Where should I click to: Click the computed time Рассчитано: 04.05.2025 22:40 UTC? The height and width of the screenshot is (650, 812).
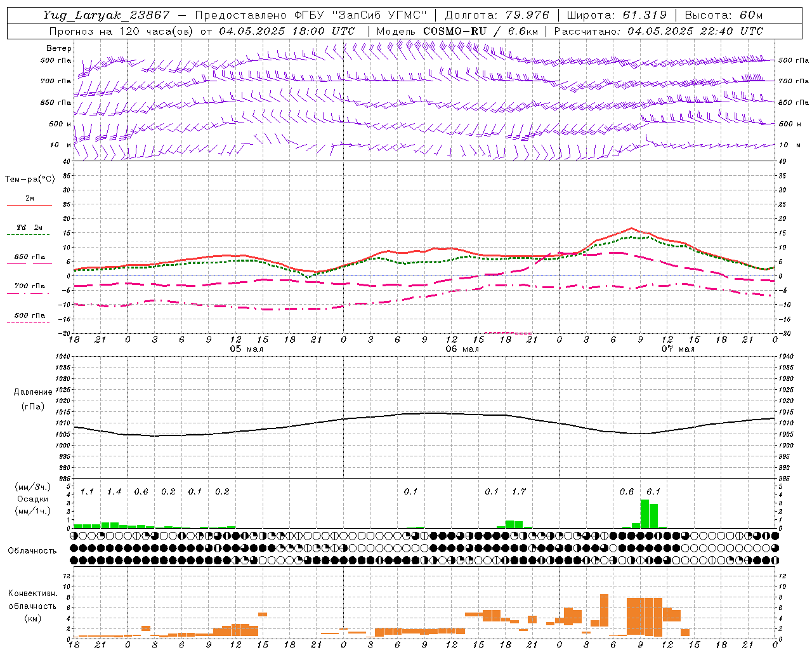[658, 31]
